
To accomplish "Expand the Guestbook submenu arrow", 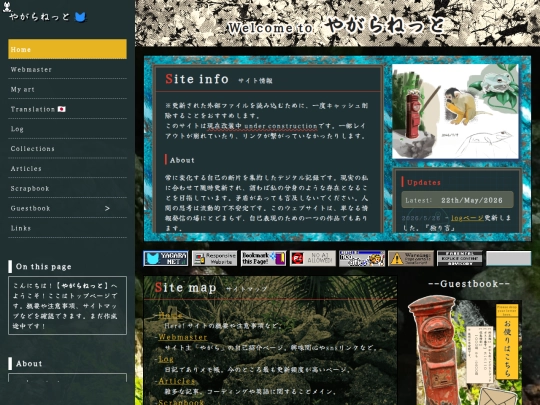I will (x=107, y=208).
